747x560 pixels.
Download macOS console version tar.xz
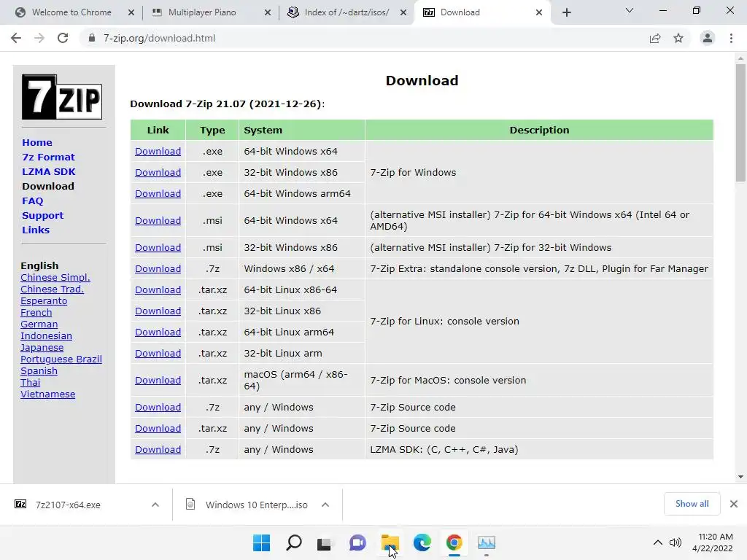[158, 381]
